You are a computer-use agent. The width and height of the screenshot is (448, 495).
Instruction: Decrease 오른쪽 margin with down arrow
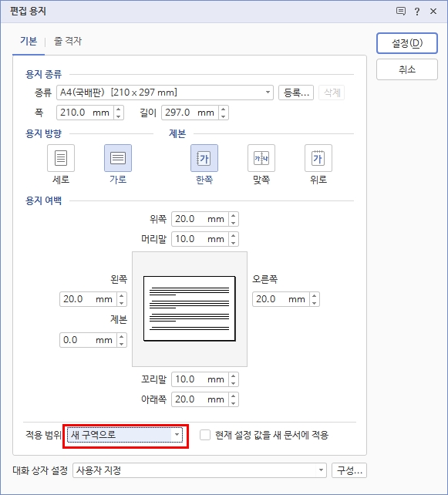coord(314,303)
